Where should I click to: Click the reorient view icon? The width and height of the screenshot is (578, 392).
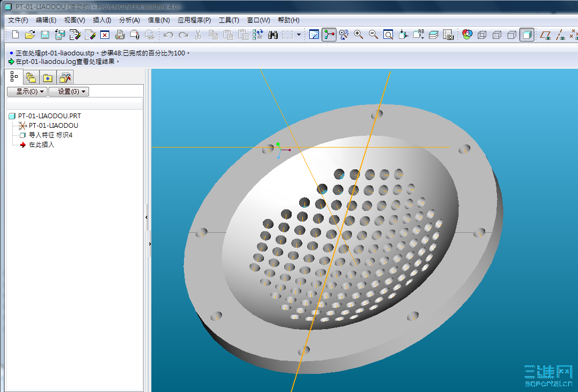tap(403, 35)
